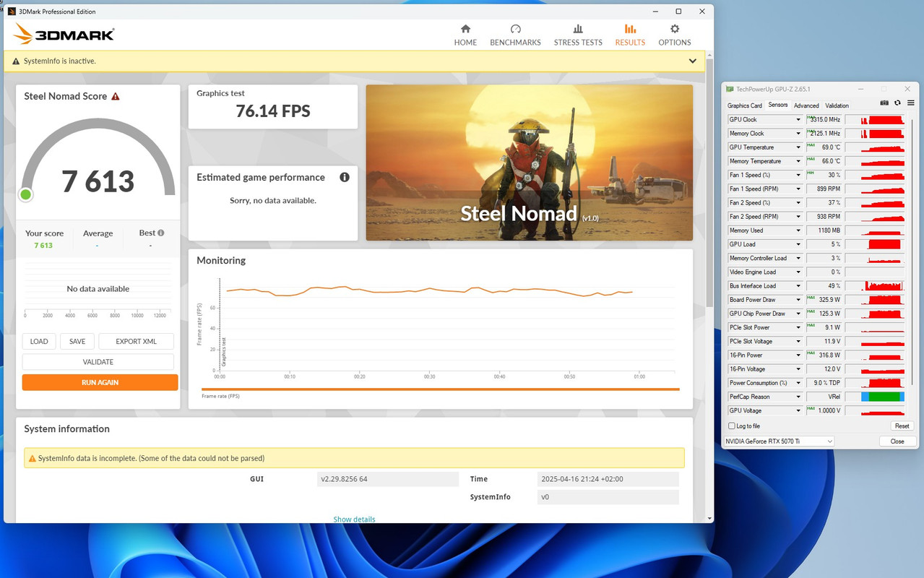The width and height of the screenshot is (924, 578).
Task: Switch to the Sensors tab in GPU-Z
Action: (778, 105)
